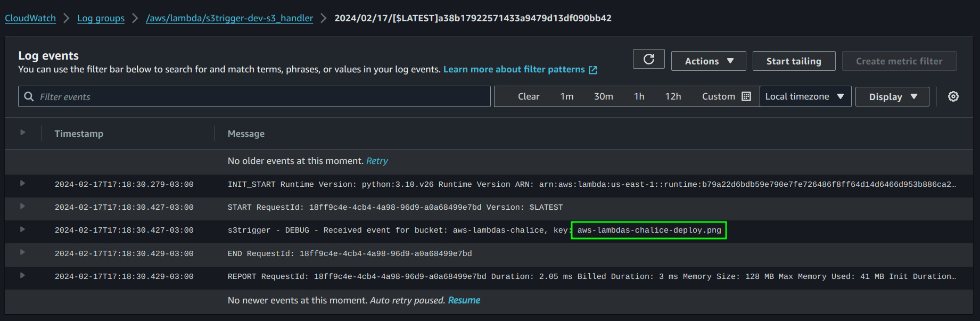Focus the Filter events input field
Screen dimensions: 980x321
(x=254, y=96)
